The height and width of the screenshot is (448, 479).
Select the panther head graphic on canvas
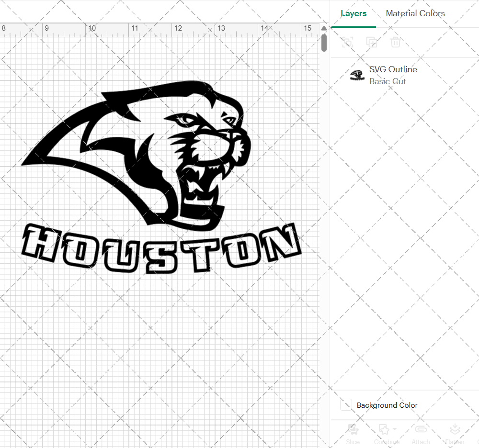pos(137,156)
